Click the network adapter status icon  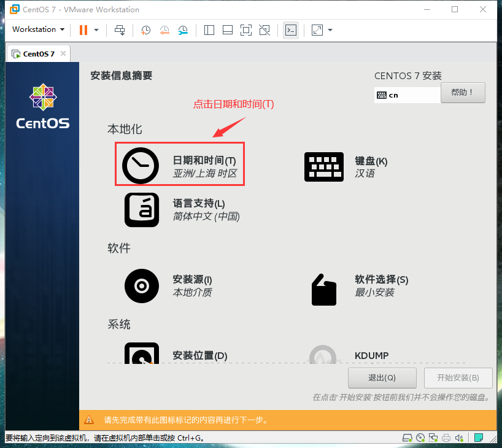click(433, 438)
